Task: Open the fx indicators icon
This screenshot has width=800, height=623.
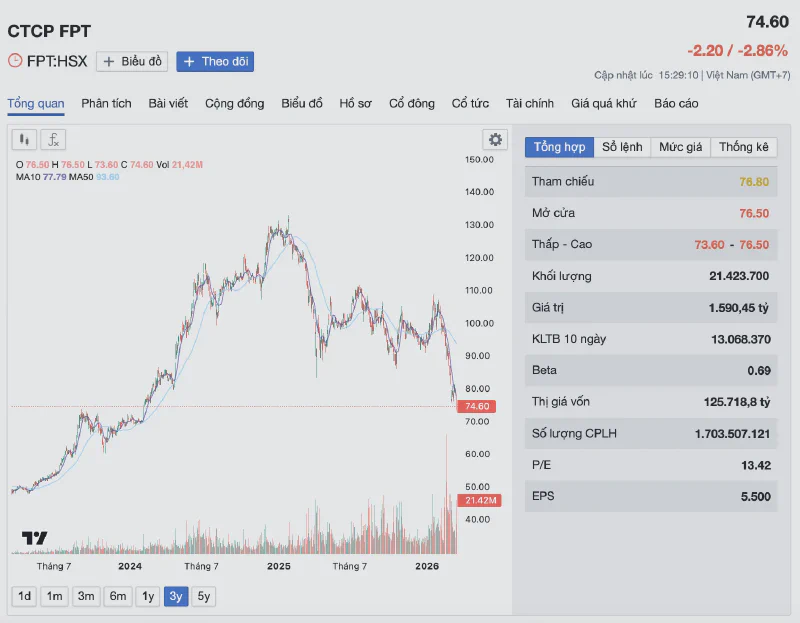Action: coord(53,139)
